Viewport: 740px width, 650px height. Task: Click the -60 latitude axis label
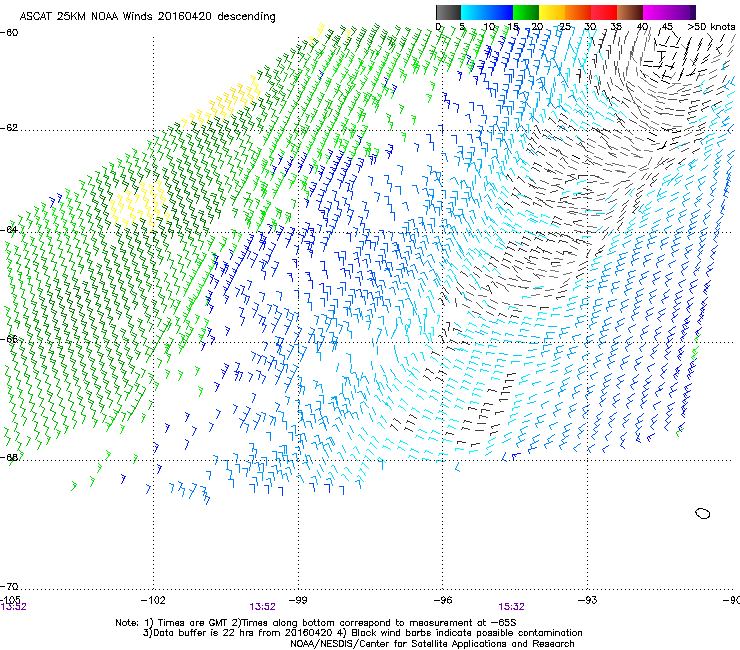9,32
